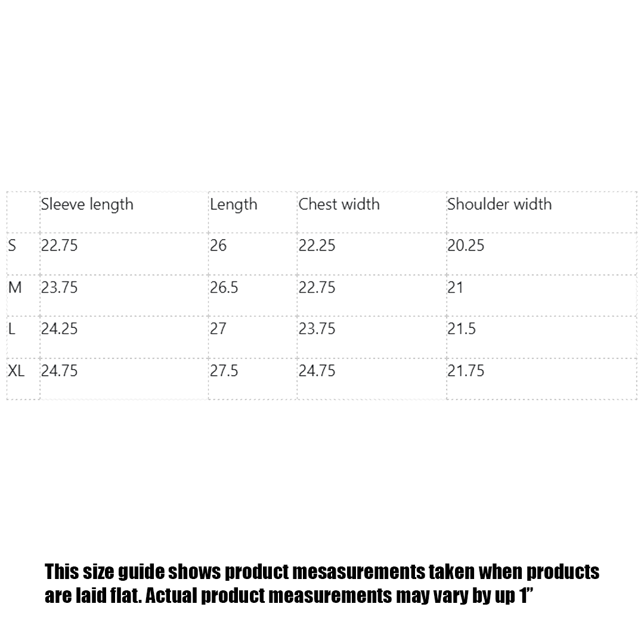Click the size XL shoulder width 21.75
Screen dimensions: 644x644
coord(466,371)
